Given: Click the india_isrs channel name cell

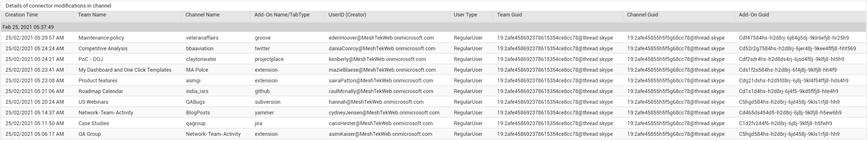Looking at the screenshot, I should point(197,91).
